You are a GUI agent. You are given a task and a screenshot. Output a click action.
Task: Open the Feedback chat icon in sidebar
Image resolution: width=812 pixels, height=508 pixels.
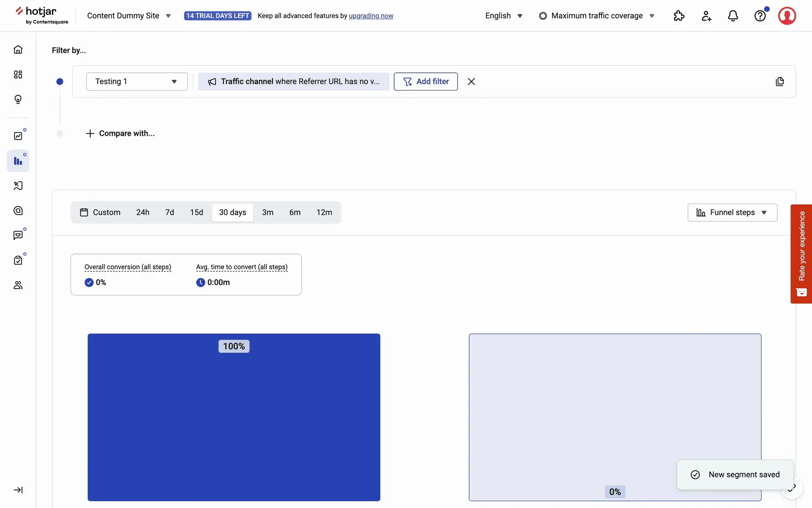(x=18, y=235)
